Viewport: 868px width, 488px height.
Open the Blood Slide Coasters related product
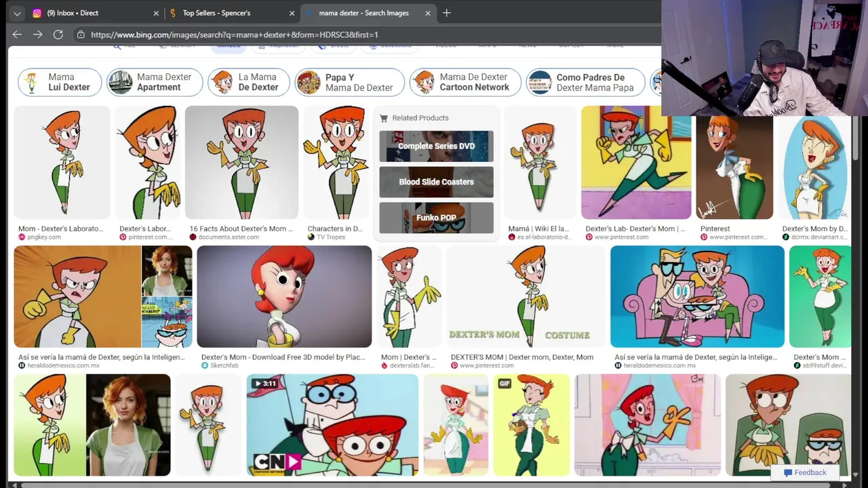pos(436,182)
